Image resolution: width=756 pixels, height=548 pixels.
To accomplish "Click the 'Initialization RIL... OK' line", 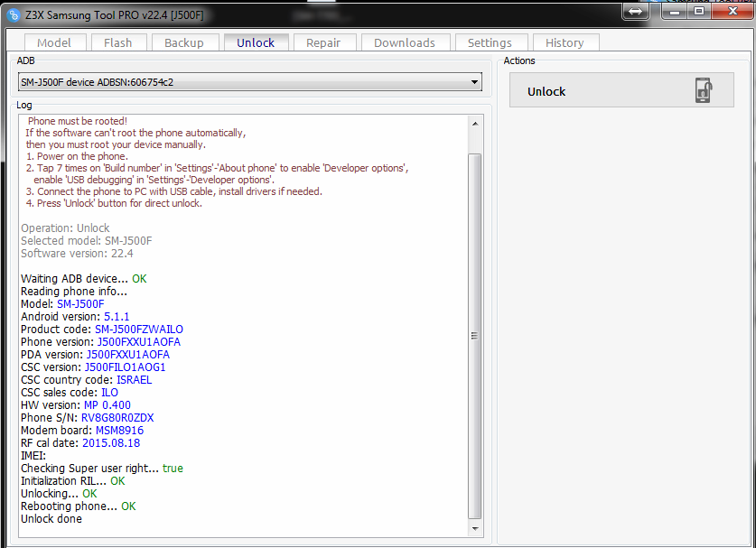I will 73,480.
